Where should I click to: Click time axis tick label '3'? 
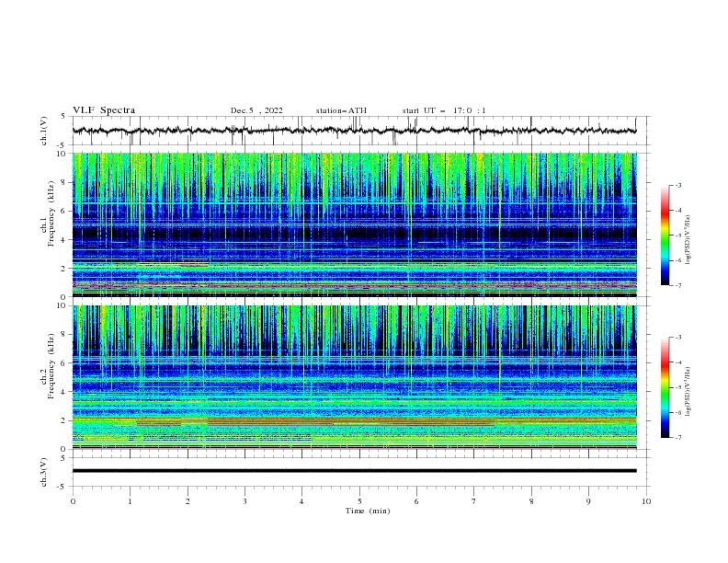click(245, 501)
